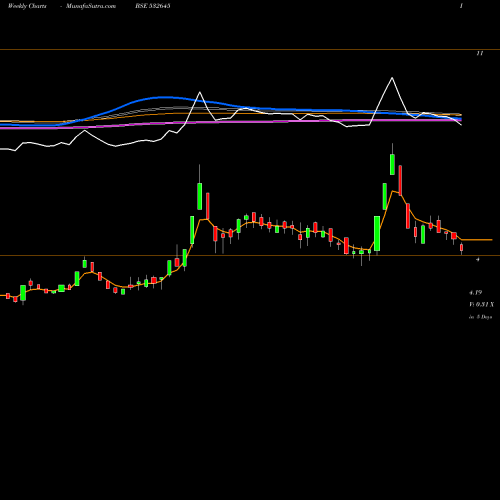The height and width of the screenshot is (500, 500).
Task: Click the '4.19' price value
Action: click(x=476, y=293)
